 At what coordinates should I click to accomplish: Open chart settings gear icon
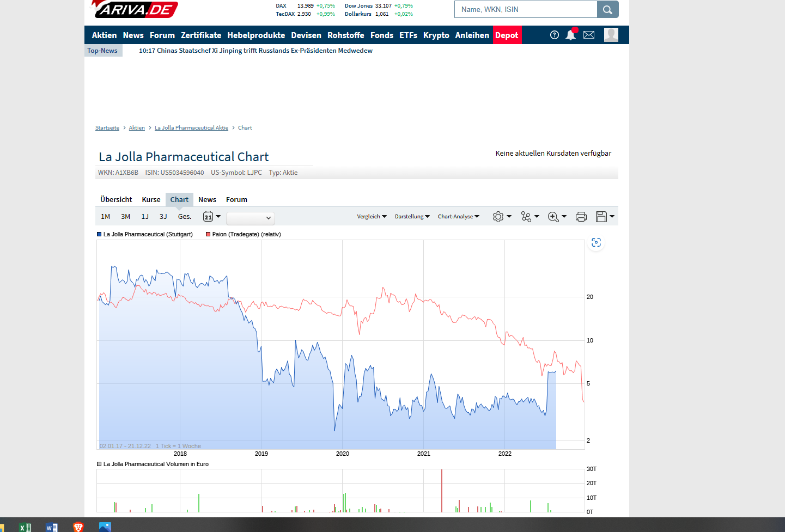[498, 217]
